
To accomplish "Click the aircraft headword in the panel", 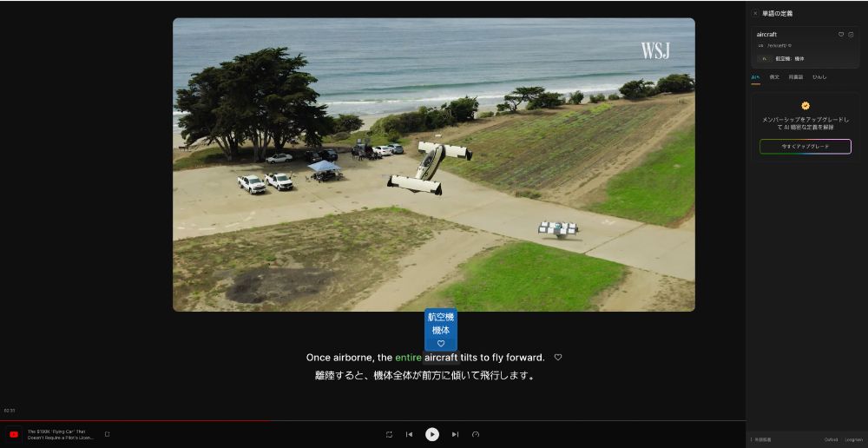I will pos(766,35).
